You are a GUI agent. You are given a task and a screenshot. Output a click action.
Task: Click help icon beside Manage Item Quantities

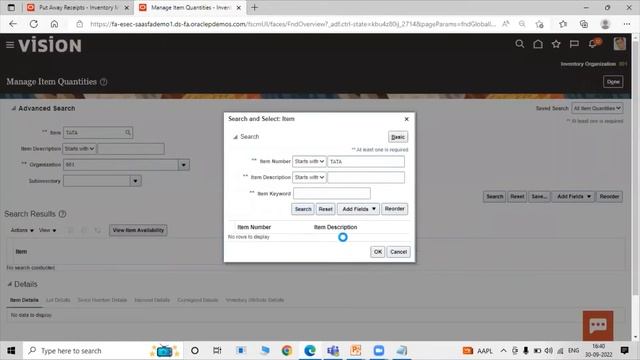[x=104, y=82]
